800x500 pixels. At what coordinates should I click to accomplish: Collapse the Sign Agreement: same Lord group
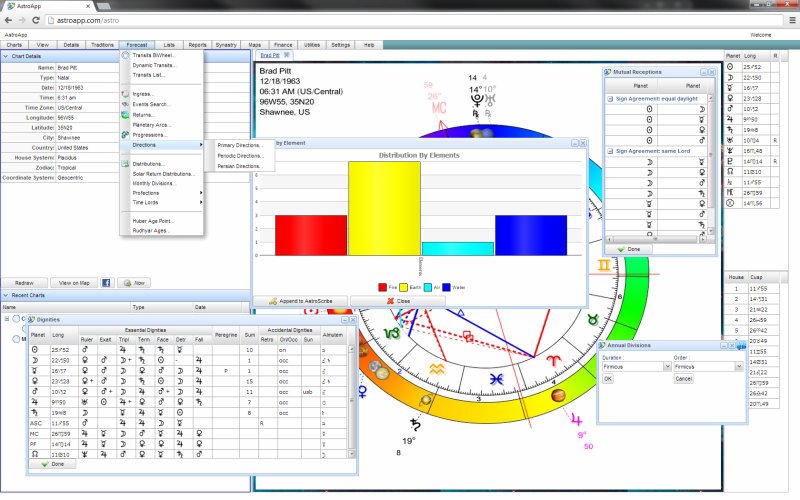point(609,150)
